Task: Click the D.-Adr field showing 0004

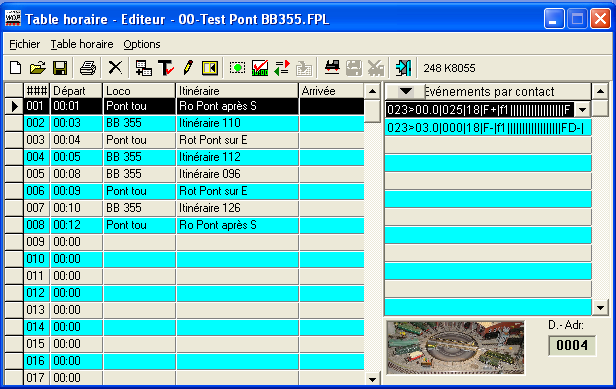Action: point(572,345)
